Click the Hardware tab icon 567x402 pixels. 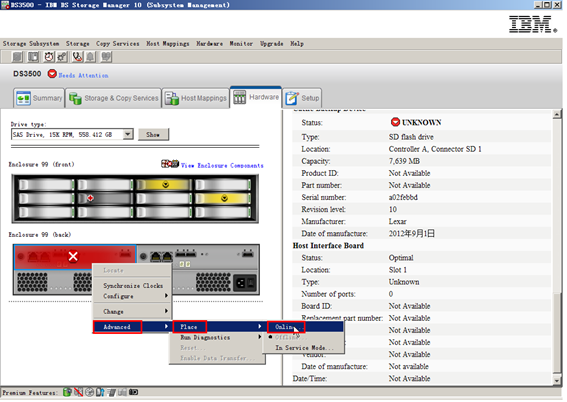[239, 97]
